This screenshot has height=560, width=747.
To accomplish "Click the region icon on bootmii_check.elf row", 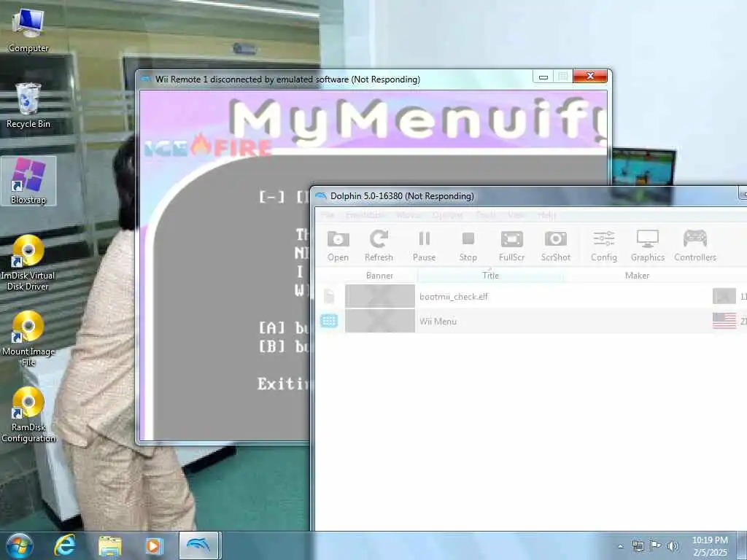I will tap(724, 296).
